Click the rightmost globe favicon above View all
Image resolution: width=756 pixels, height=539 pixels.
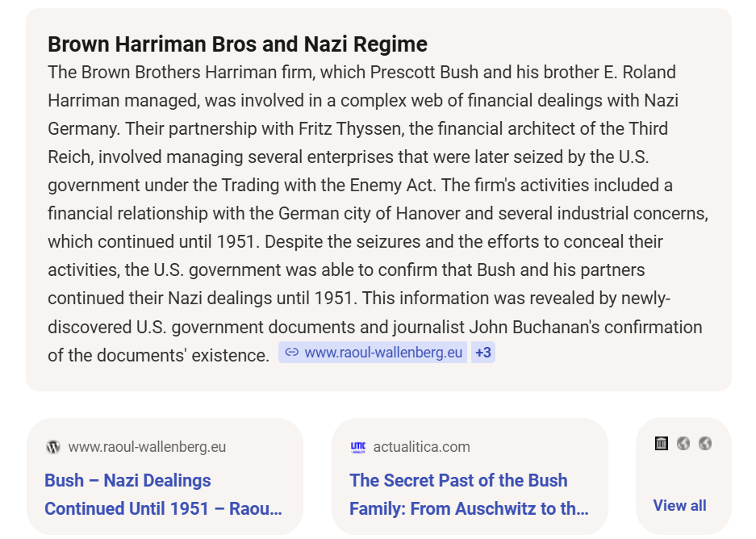coord(705,443)
